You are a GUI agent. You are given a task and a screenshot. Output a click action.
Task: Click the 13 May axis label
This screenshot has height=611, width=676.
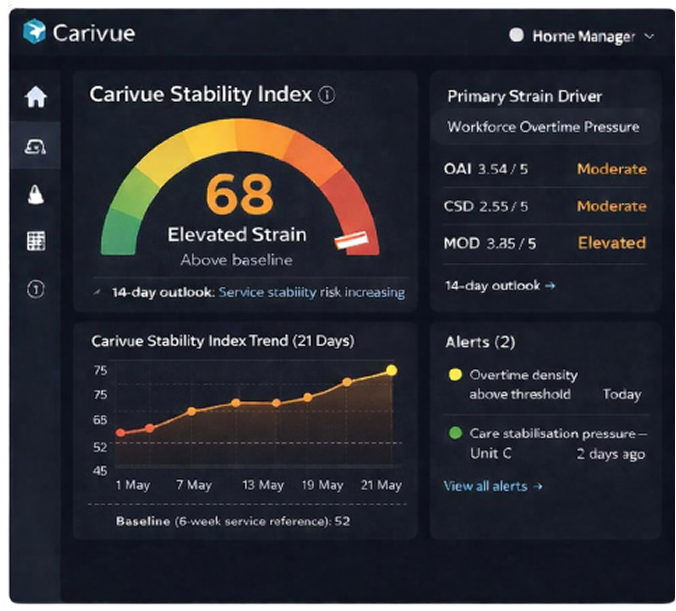tap(263, 485)
